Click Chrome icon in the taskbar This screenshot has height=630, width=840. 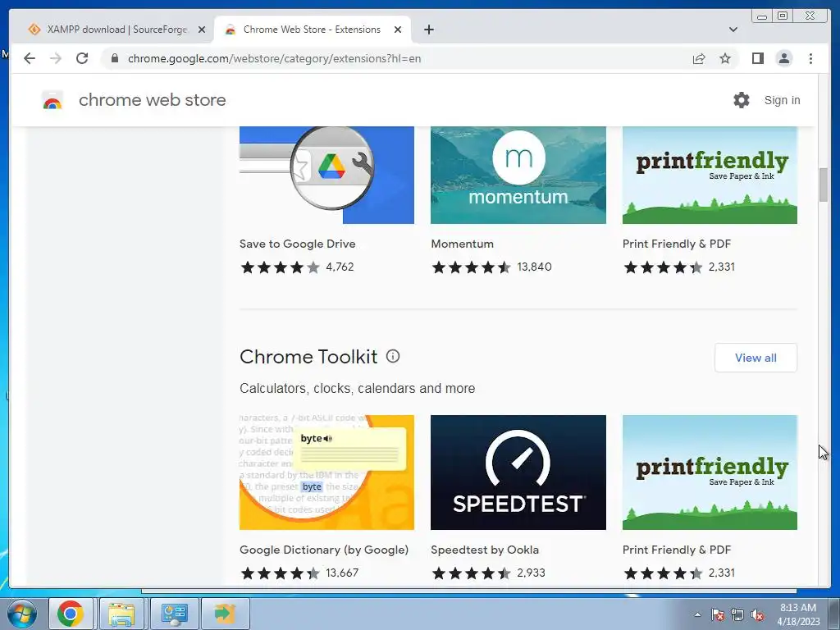click(71, 614)
